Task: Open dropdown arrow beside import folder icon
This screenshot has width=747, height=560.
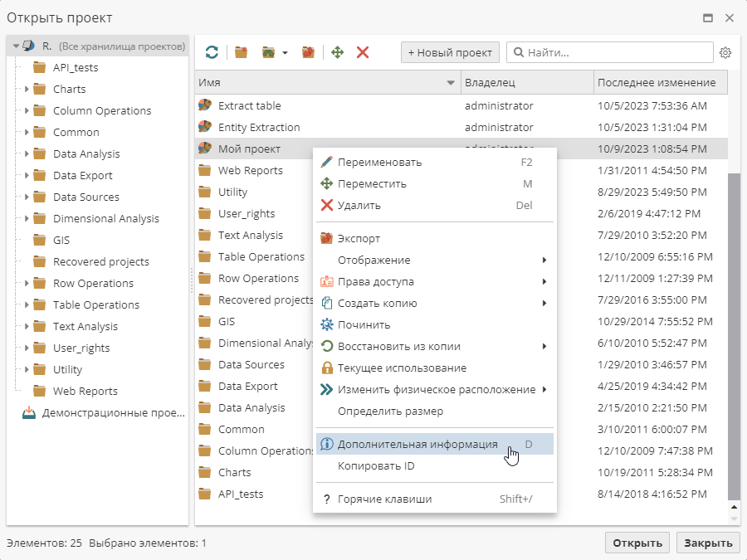Action: pyautogui.click(x=285, y=53)
